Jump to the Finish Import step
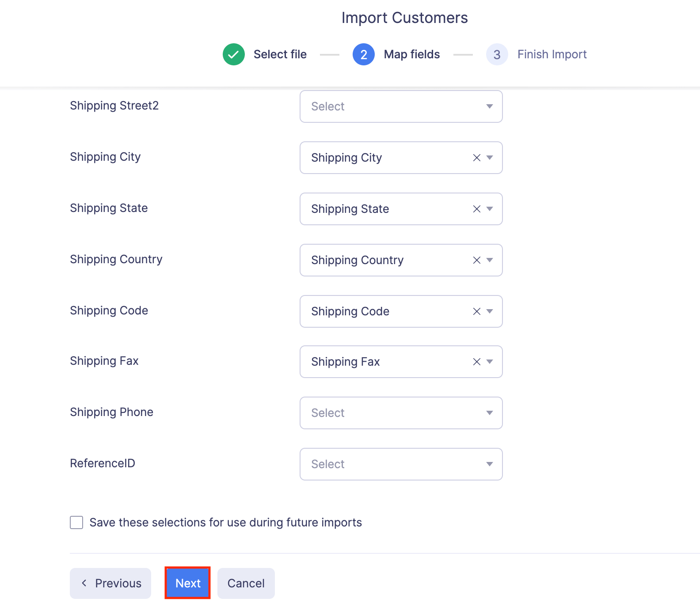Viewport: 700px width, 613px height. pyautogui.click(x=552, y=54)
